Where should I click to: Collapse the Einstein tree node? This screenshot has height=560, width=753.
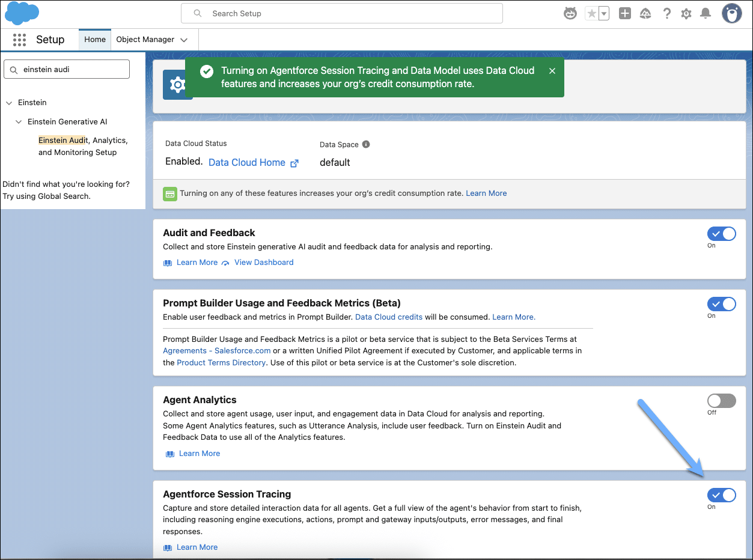click(9, 103)
